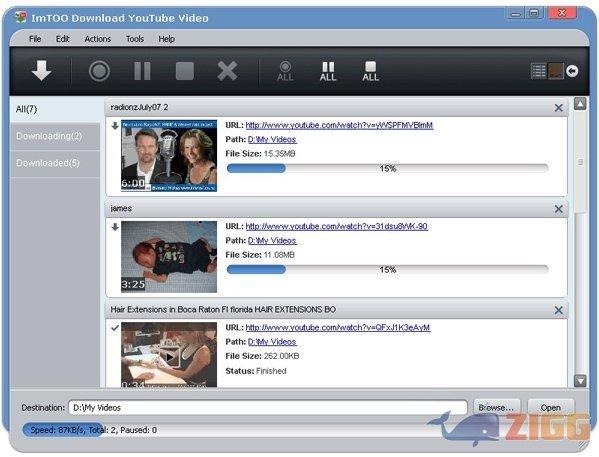The image size is (599, 457).
Task: Open the Tools menu
Action: [x=135, y=39]
